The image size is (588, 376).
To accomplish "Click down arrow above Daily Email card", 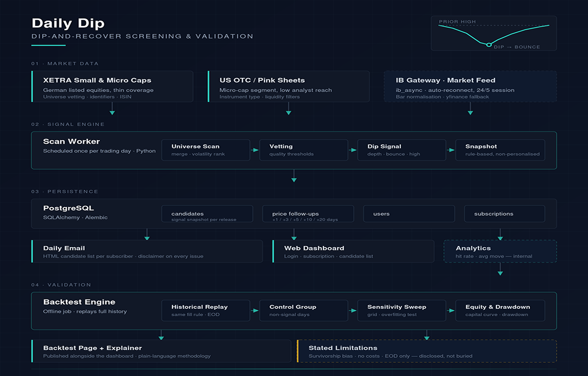I will (147, 234).
